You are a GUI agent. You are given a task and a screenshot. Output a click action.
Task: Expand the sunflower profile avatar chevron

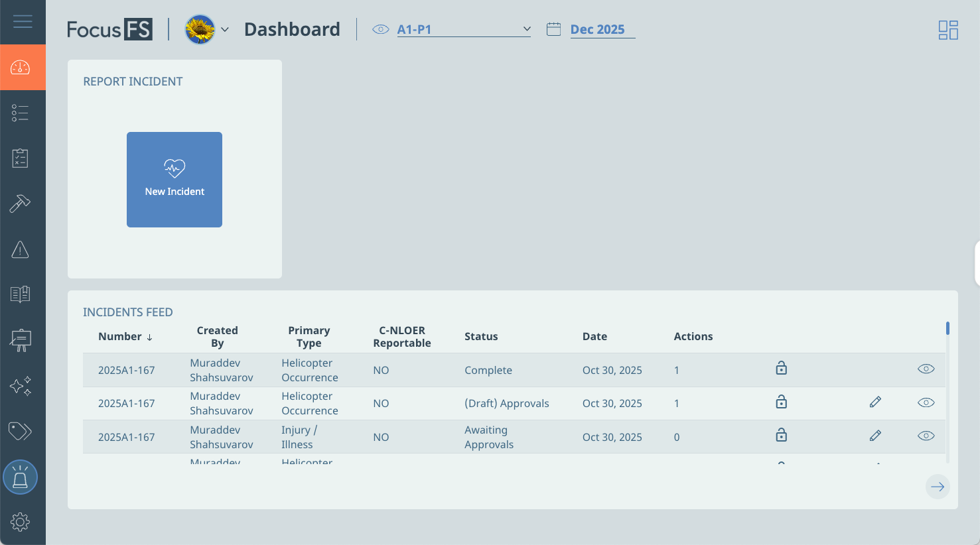click(x=225, y=30)
